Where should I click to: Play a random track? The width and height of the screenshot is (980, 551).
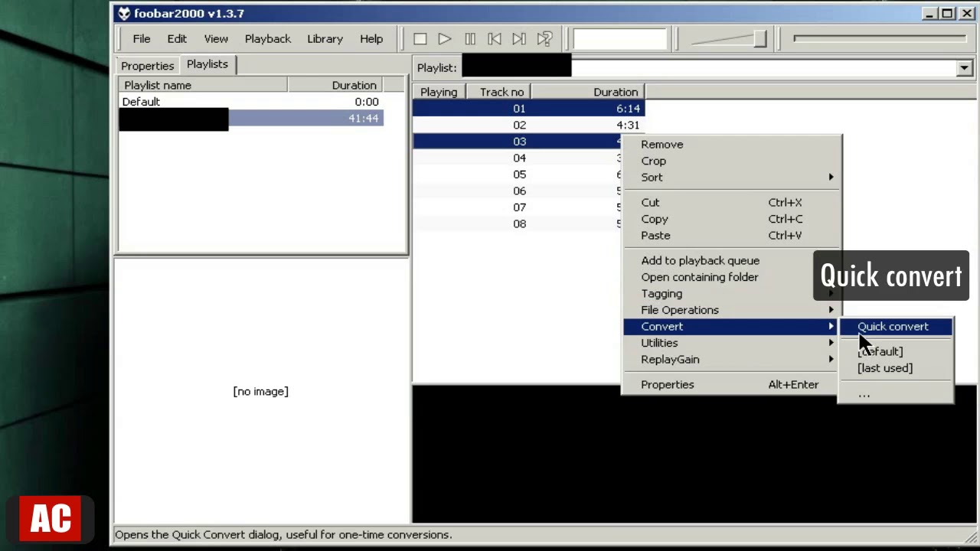[544, 39]
